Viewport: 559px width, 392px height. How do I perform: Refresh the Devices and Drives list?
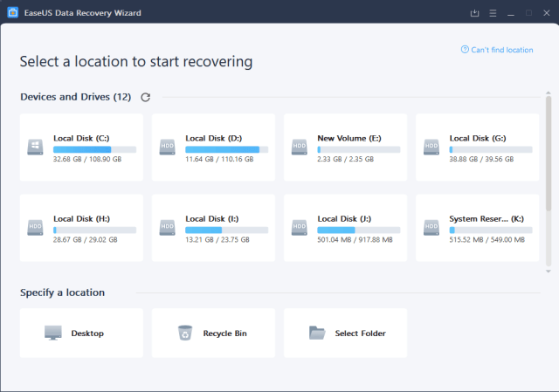146,97
